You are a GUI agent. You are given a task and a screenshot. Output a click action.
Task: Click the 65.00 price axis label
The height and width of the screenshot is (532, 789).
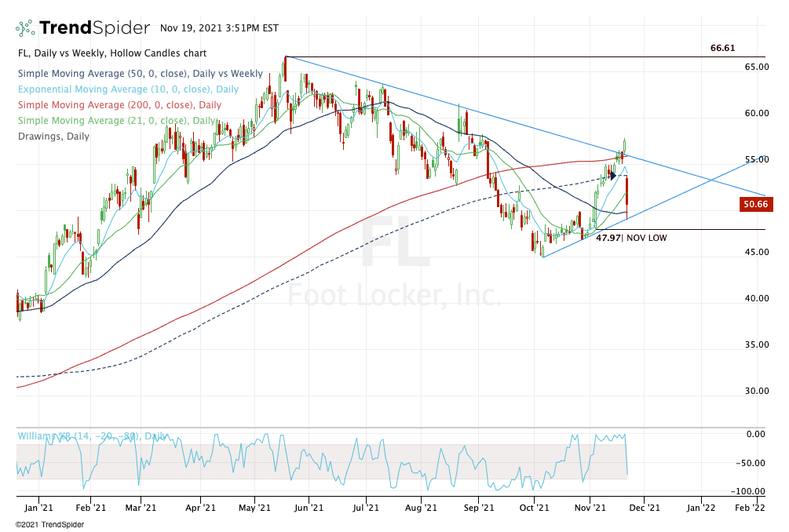click(757, 67)
